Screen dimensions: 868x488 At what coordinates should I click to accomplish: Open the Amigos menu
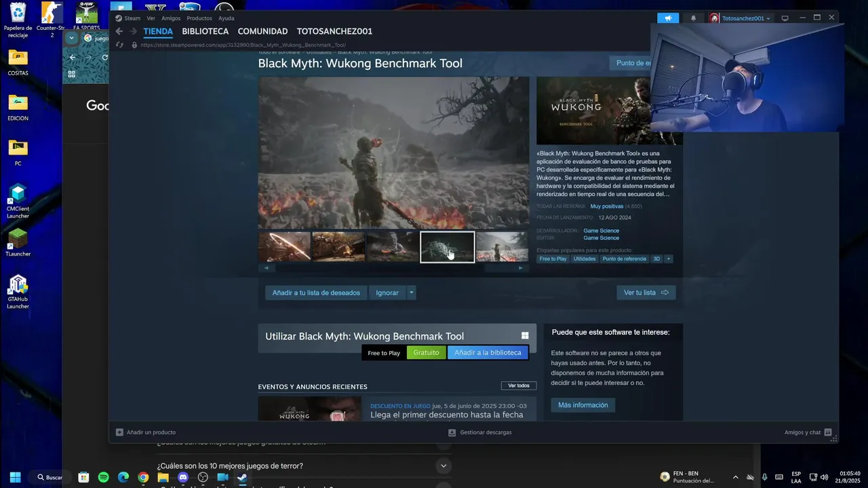[x=171, y=18]
